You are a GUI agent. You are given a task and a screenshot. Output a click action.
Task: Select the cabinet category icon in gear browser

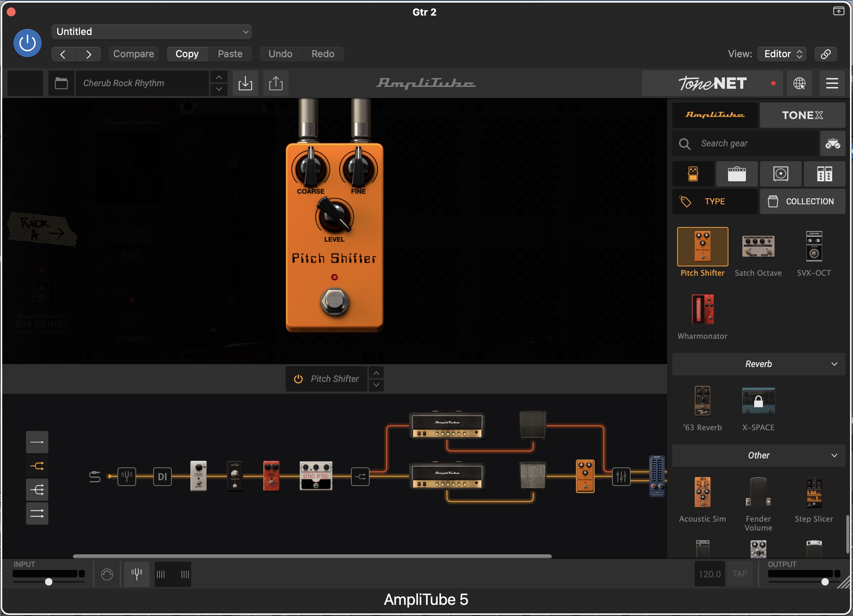(780, 174)
